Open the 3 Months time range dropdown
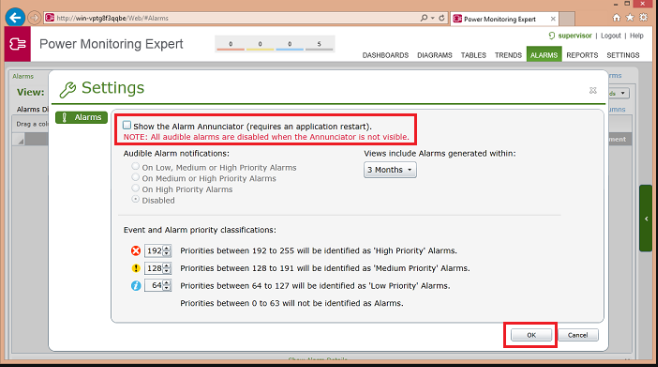This screenshot has width=658, height=367. 390,170
